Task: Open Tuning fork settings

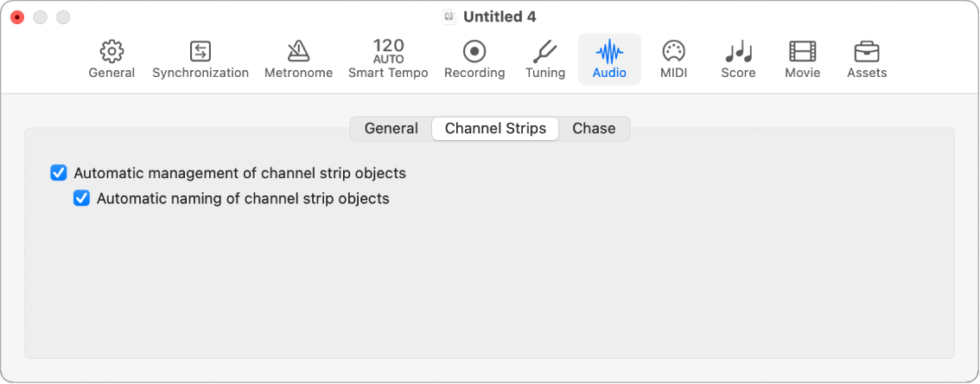Action: [x=545, y=52]
